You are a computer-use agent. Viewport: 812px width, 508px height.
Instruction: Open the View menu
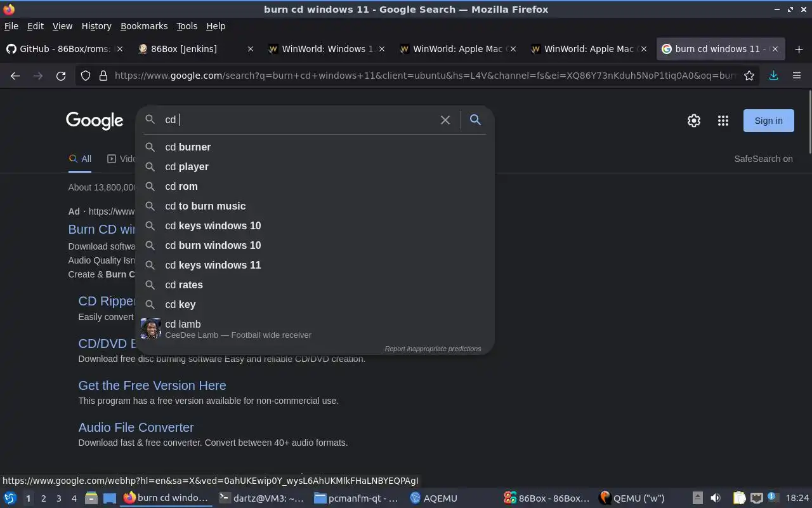coord(62,26)
